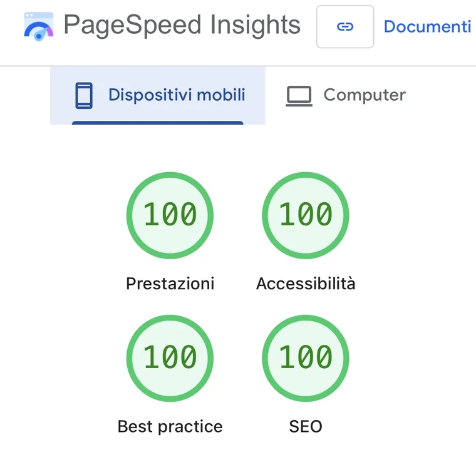Click the Prestazioni label
Screen dimensions: 476x452
tap(170, 284)
